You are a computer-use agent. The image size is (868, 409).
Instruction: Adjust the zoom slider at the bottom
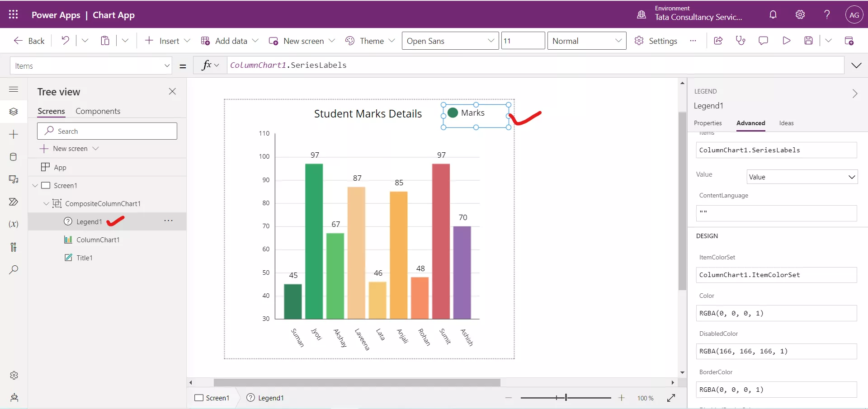(565, 398)
